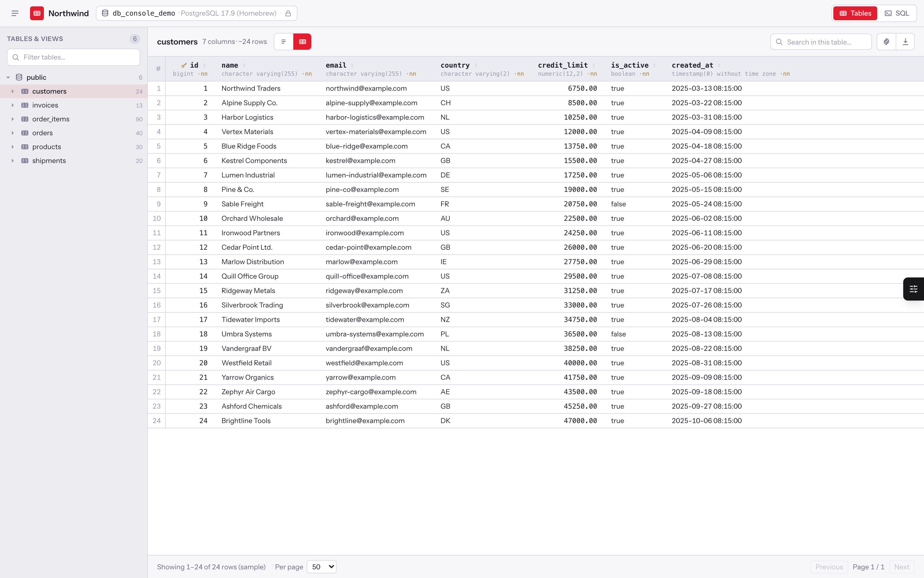
Task: Collapse the public schema tree
Action: [8, 77]
